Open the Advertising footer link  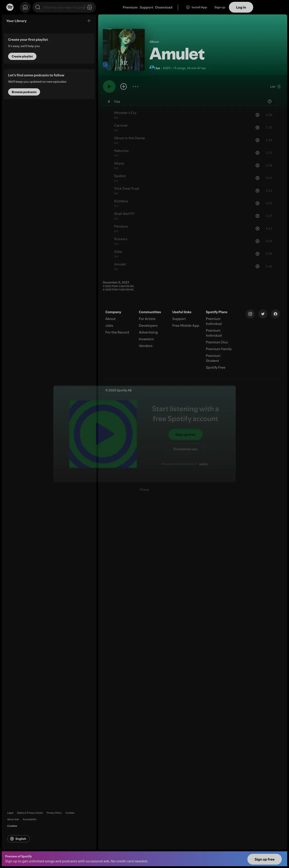(x=148, y=332)
